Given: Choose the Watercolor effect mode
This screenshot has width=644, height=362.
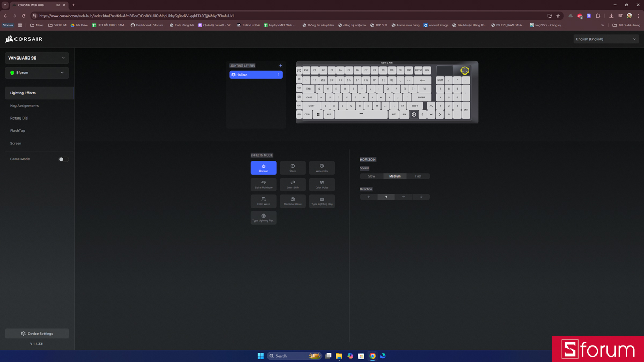Looking at the screenshot, I should [321, 168].
